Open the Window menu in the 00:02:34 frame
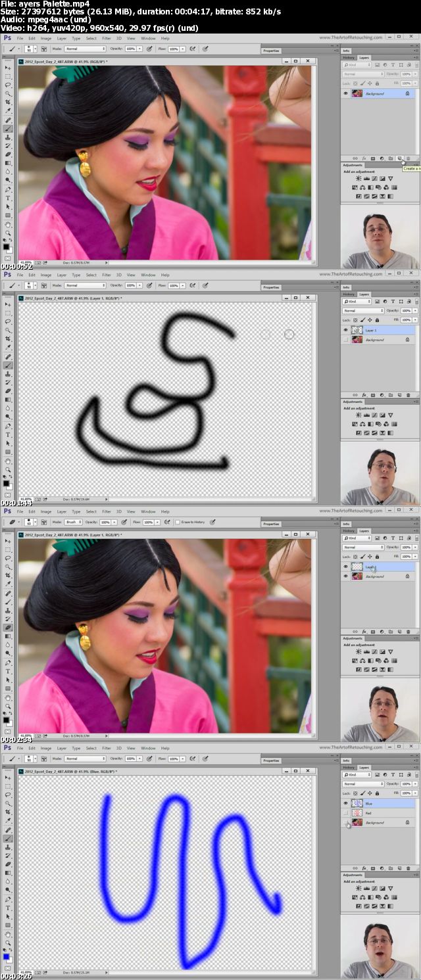Screen dimensions: 421x980 tap(148, 511)
